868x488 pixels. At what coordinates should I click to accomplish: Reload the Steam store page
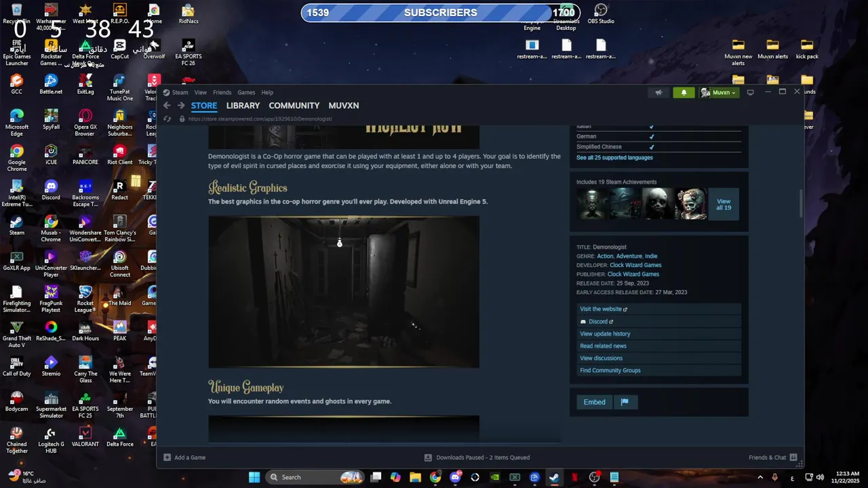[x=167, y=119]
